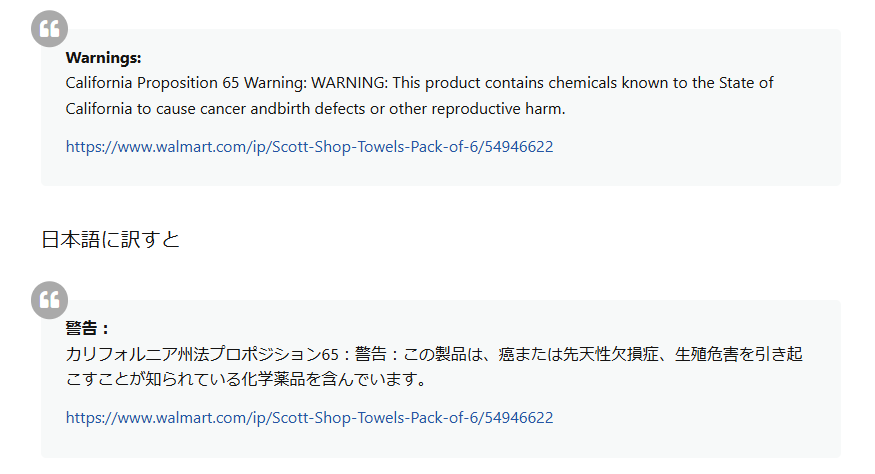875x474 pixels.
Task: Click the quote icon above Japanese warning
Action: tap(50, 300)
